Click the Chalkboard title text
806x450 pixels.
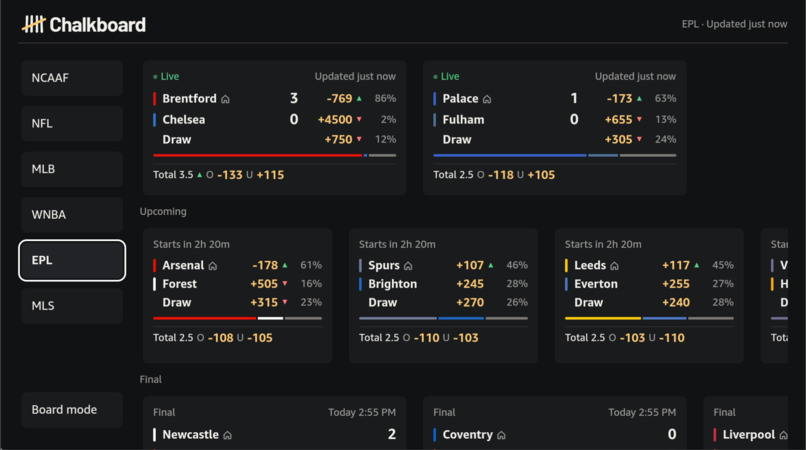tap(98, 25)
